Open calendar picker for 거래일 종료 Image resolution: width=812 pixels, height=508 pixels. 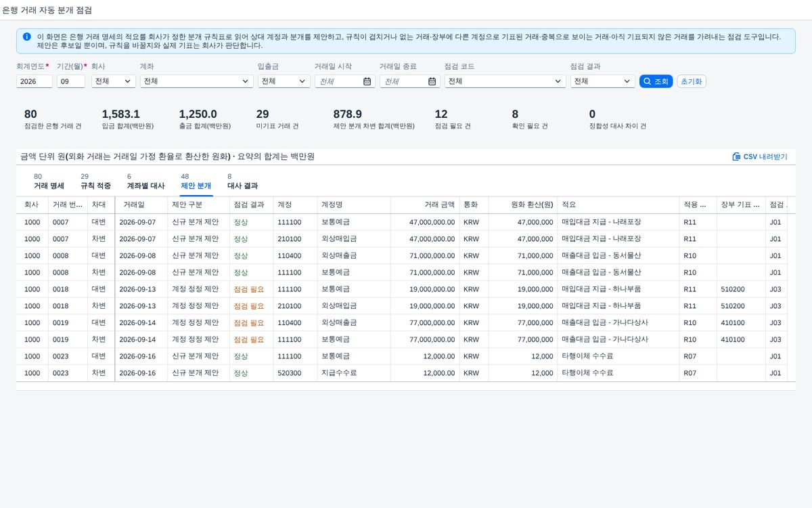pyautogui.click(x=432, y=81)
